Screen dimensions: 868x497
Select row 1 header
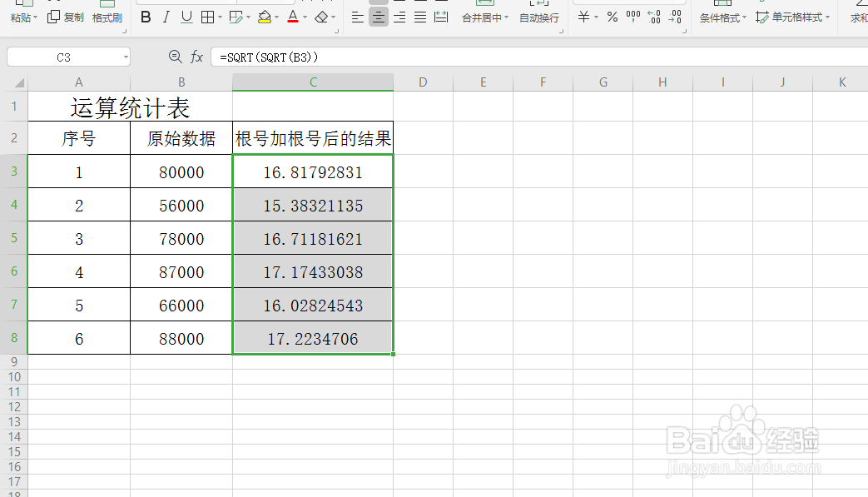point(14,107)
